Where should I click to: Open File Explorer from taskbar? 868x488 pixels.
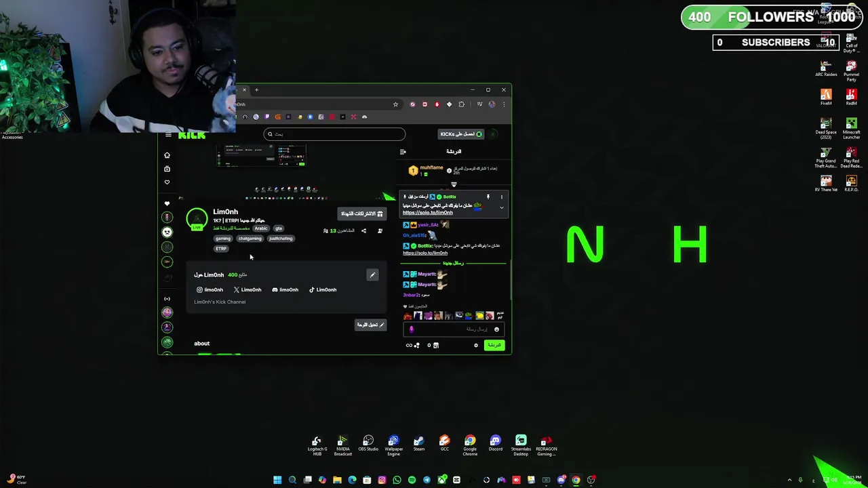click(x=337, y=480)
